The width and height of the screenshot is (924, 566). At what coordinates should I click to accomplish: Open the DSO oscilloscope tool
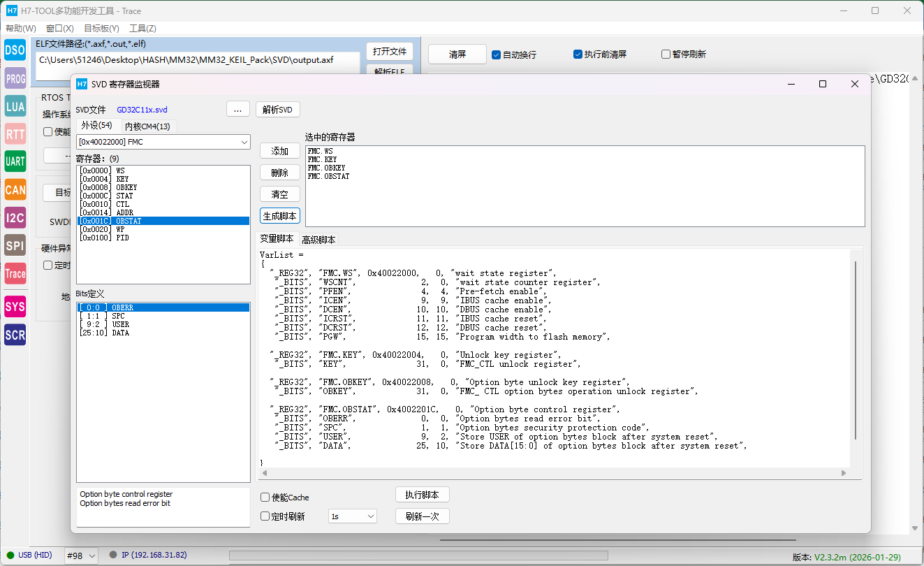pos(15,50)
